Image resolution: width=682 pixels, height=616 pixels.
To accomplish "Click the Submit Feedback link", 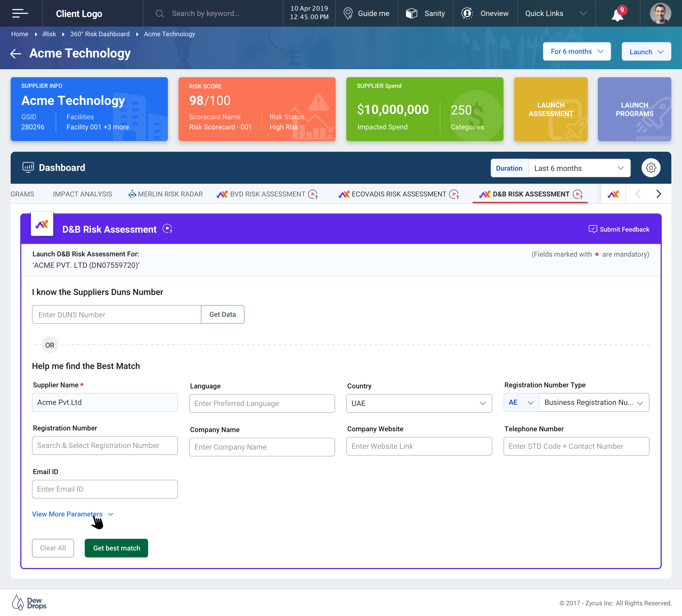I will (x=619, y=229).
